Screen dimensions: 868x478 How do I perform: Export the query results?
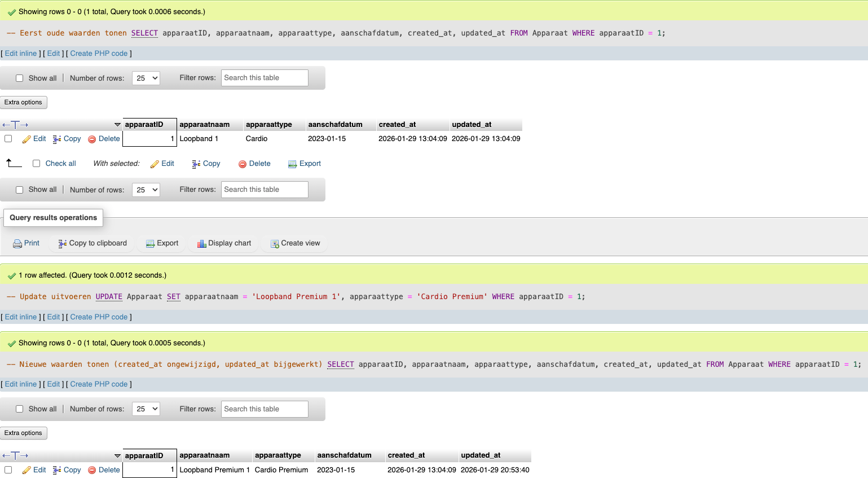(x=161, y=243)
